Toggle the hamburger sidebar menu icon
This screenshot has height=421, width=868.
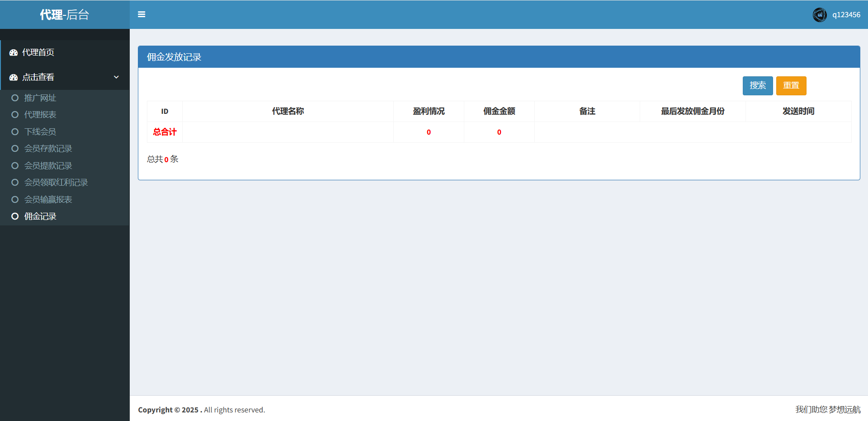pyautogui.click(x=142, y=14)
